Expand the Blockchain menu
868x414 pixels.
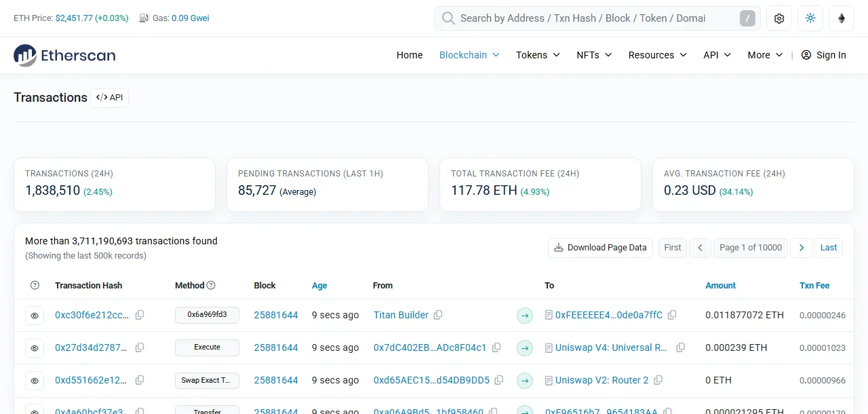(x=469, y=55)
